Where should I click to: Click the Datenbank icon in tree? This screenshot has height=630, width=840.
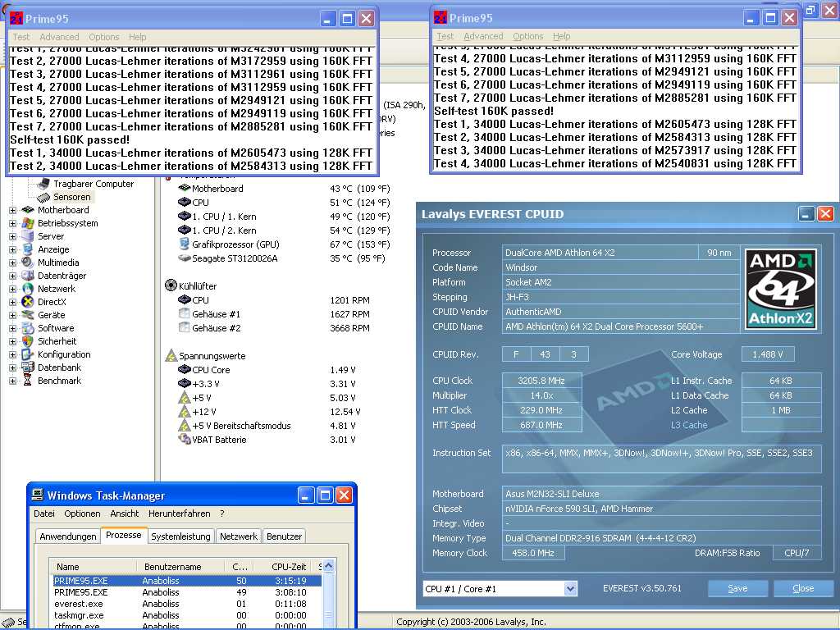pyautogui.click(x=27, y=367)
